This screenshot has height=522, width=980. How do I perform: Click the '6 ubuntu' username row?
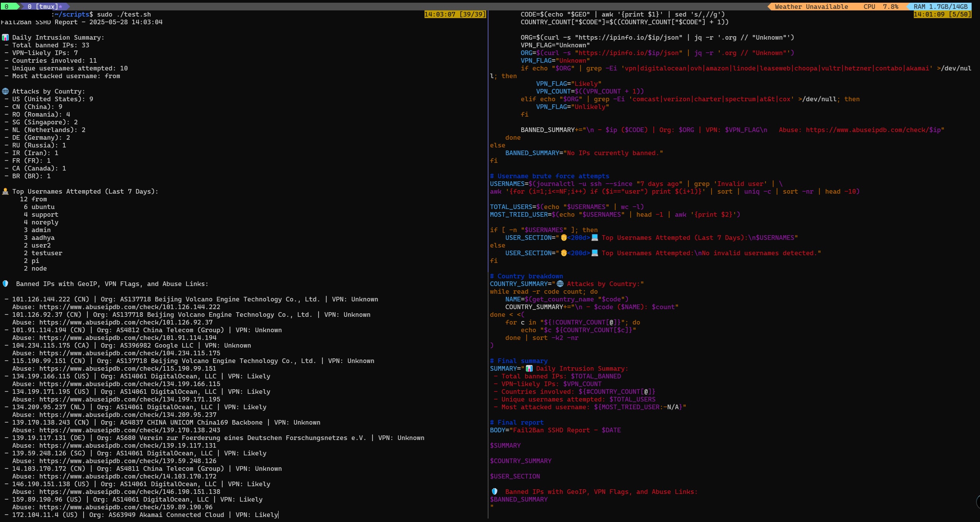[39, 207]
